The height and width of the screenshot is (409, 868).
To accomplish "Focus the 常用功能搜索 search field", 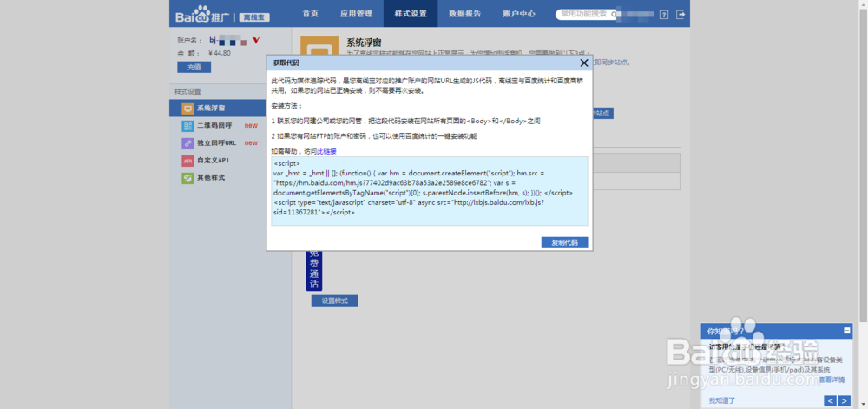I will [x=586, y=15].
